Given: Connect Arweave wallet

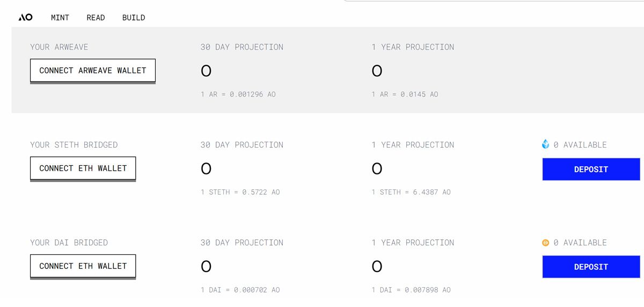Looking at the screenshot, I should 93,71.
